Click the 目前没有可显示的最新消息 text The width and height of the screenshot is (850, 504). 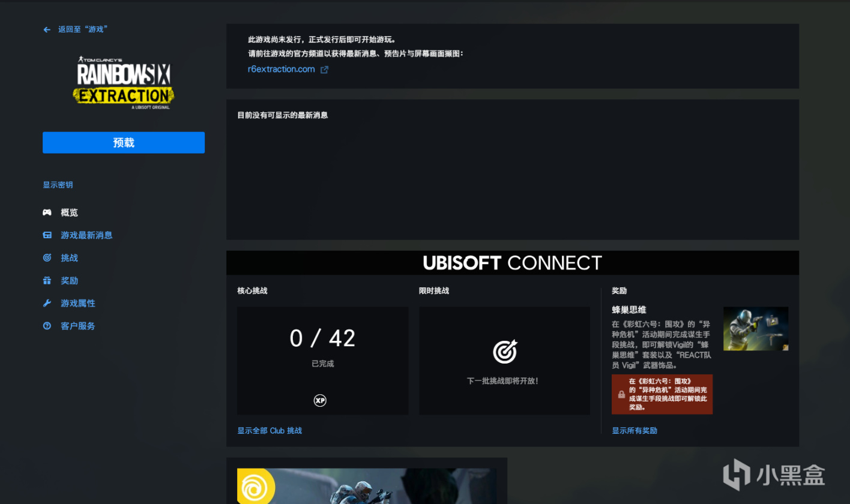(283, 115)
